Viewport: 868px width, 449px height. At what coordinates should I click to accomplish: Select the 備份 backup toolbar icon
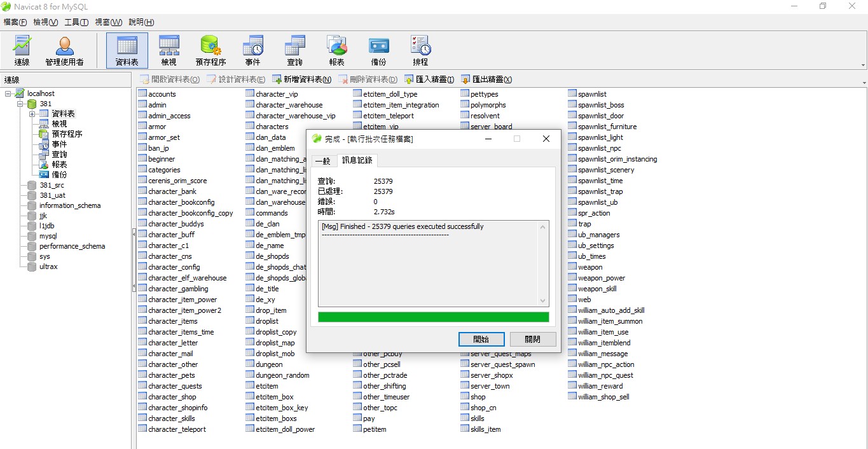point(378,51)
